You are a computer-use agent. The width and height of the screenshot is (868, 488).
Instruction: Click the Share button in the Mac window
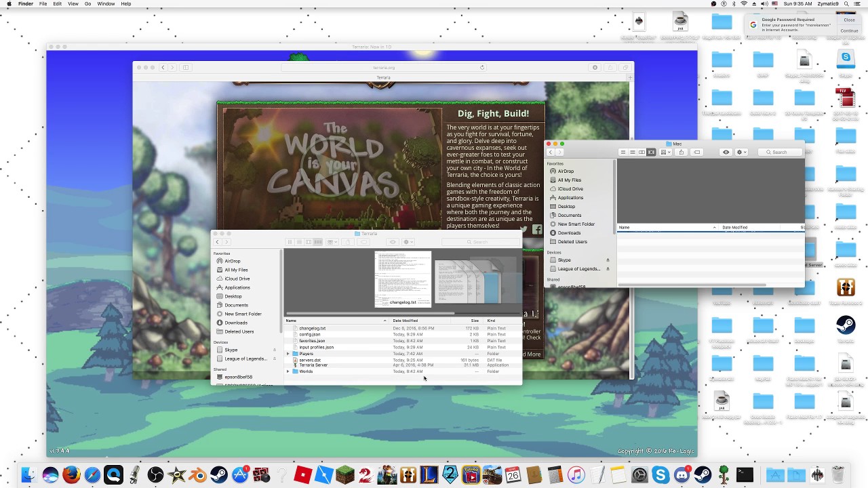(x=682, y=152)
